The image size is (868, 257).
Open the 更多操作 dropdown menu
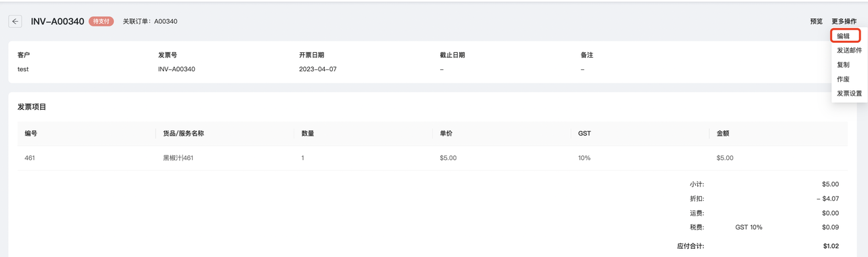tap(844, 22)
